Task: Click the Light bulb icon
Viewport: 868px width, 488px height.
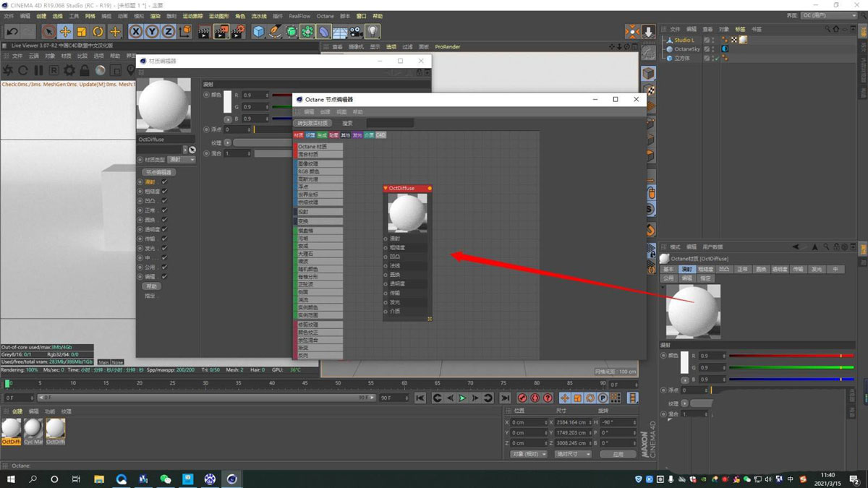Action: pos(372,32)
